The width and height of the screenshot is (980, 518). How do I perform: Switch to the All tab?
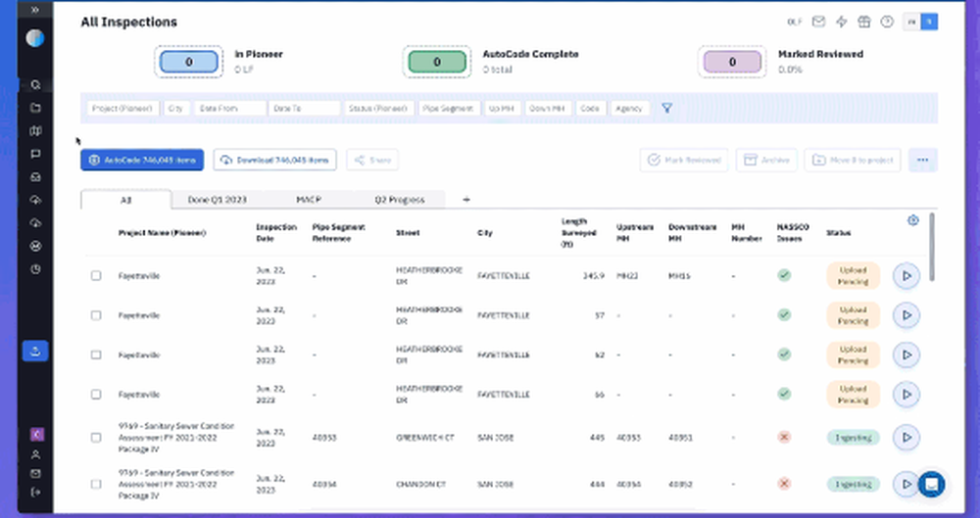[126, 200]
